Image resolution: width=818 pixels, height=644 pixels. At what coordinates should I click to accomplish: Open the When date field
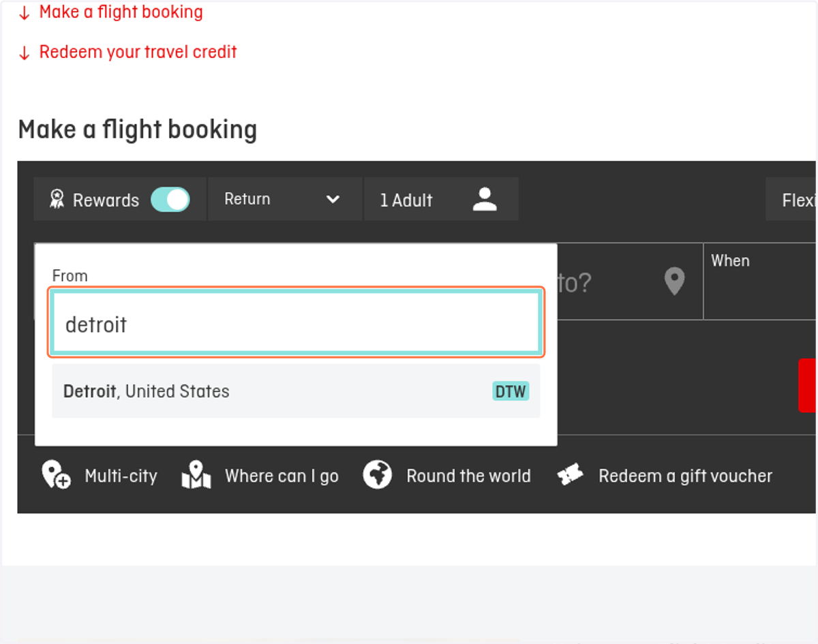coord(760,281)
